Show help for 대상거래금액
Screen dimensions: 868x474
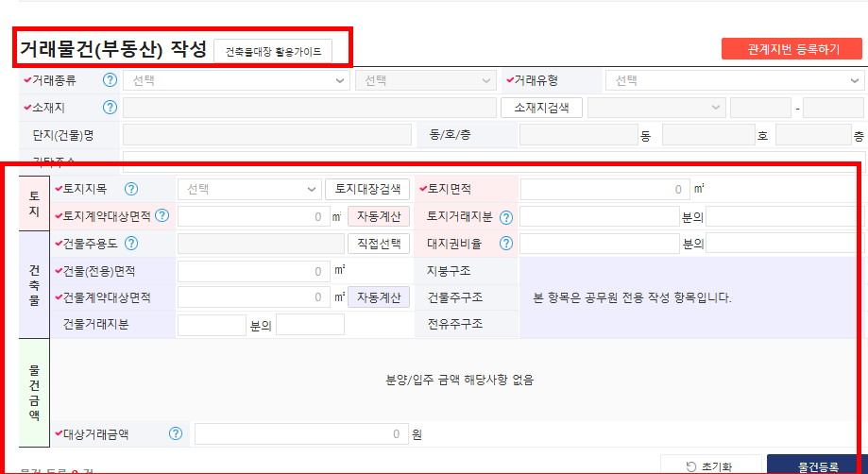(x=176, y=433)
